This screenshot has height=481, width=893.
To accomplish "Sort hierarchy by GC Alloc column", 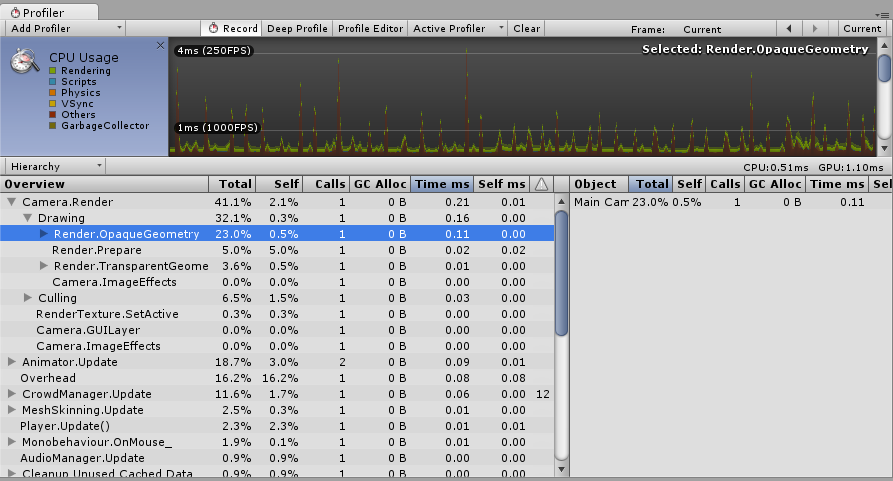I will 380,184.
